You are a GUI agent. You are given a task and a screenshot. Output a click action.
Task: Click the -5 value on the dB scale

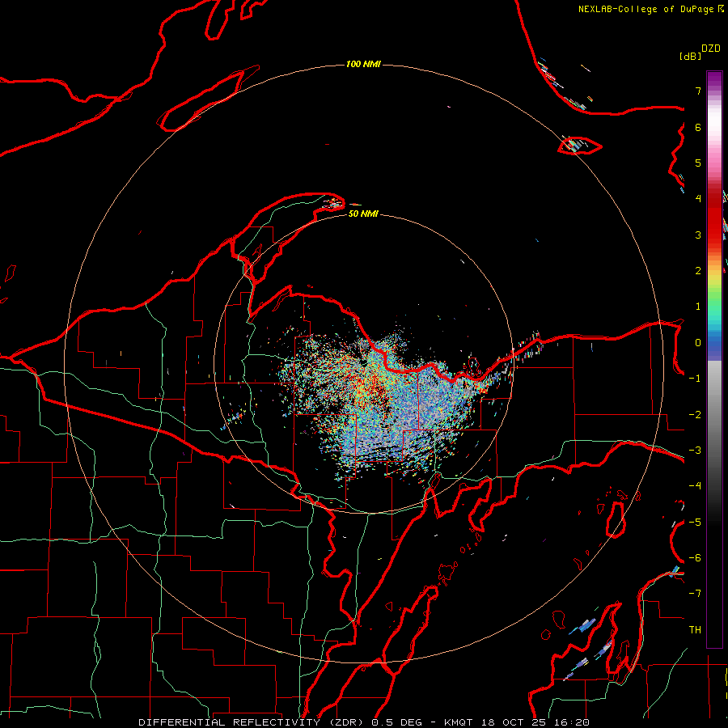[695, 523]
